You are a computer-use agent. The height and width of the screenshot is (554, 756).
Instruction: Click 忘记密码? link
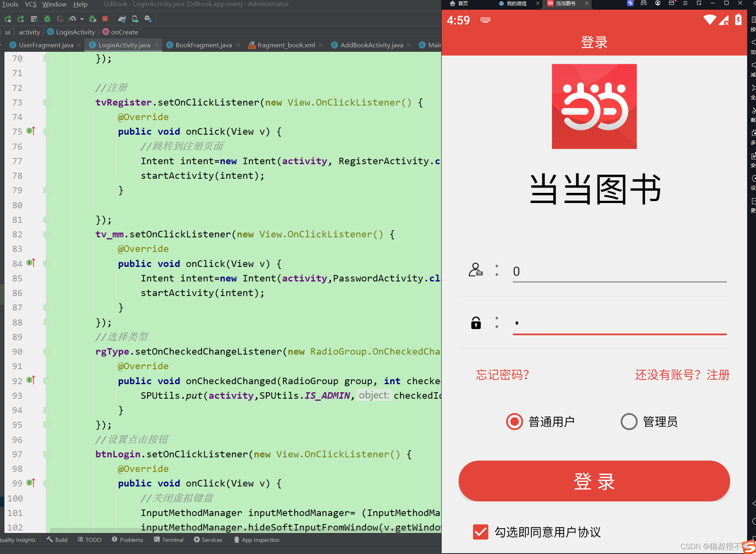502,375
